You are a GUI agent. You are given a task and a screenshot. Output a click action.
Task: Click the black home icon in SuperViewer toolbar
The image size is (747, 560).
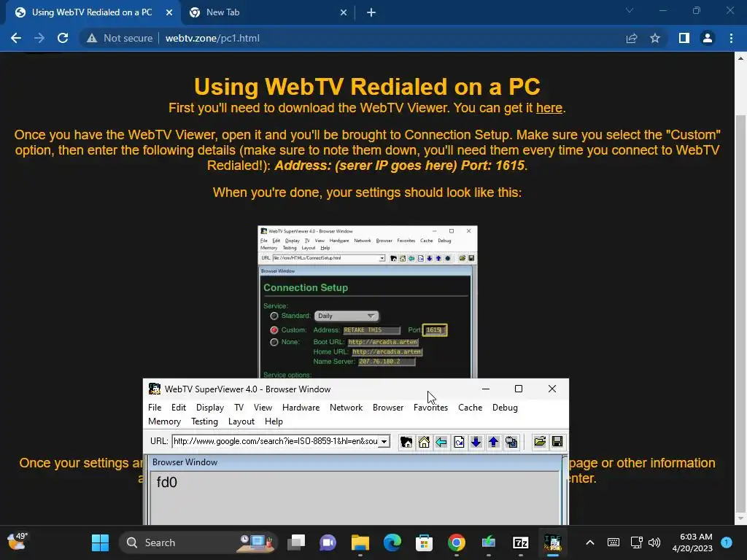pos(406,442)
